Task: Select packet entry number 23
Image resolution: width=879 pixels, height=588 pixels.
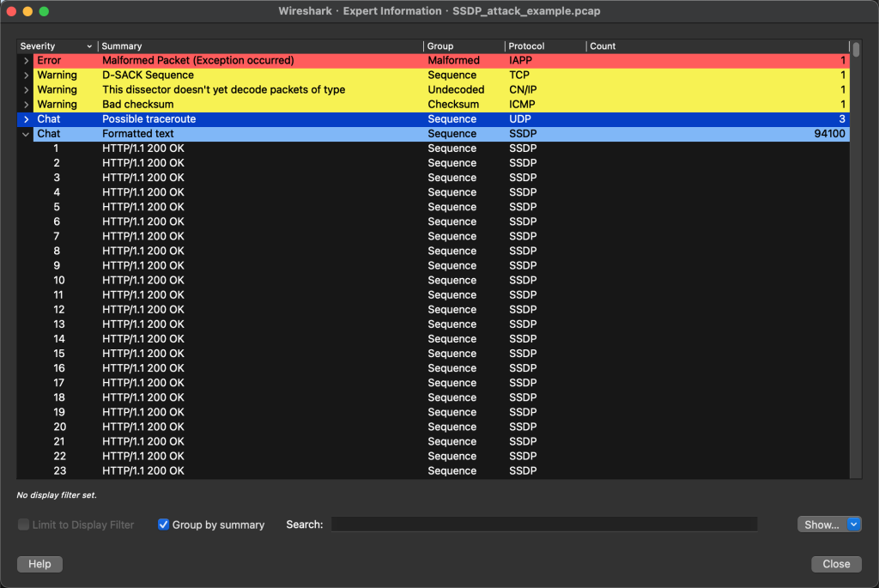Action: pyautogui.click(x=433, y=471)
